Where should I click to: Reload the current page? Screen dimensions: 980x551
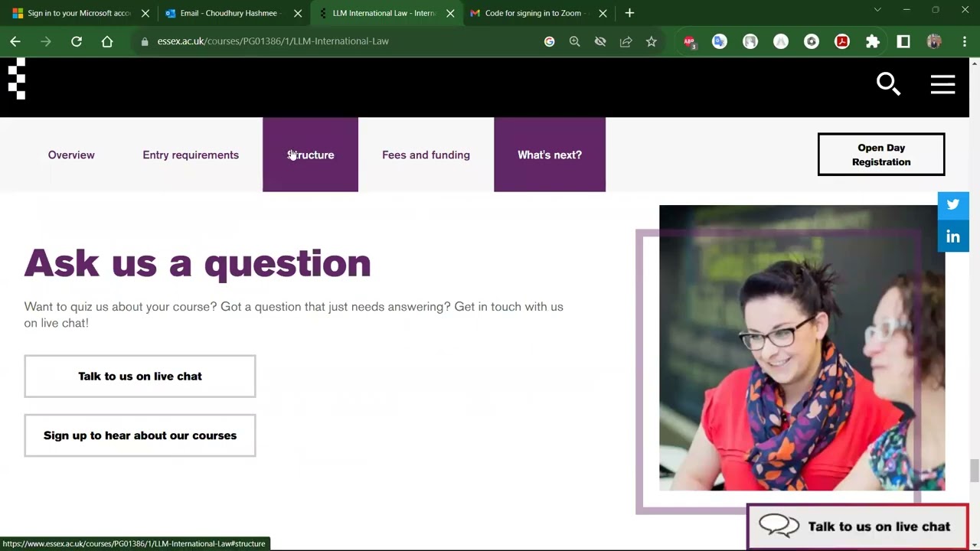tap(77, 41)
